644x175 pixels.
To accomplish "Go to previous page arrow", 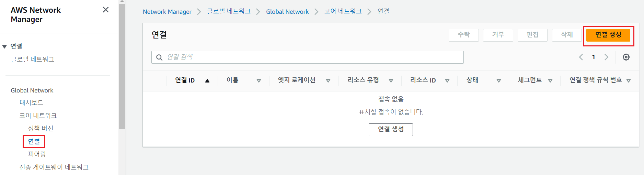I will (581, 57).
